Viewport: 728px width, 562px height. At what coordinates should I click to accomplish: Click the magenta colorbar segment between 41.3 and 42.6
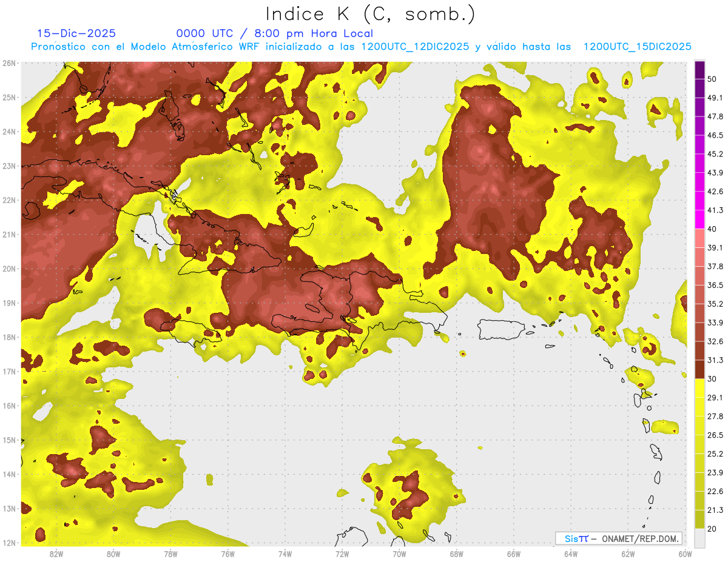click(x=699, y=201)
